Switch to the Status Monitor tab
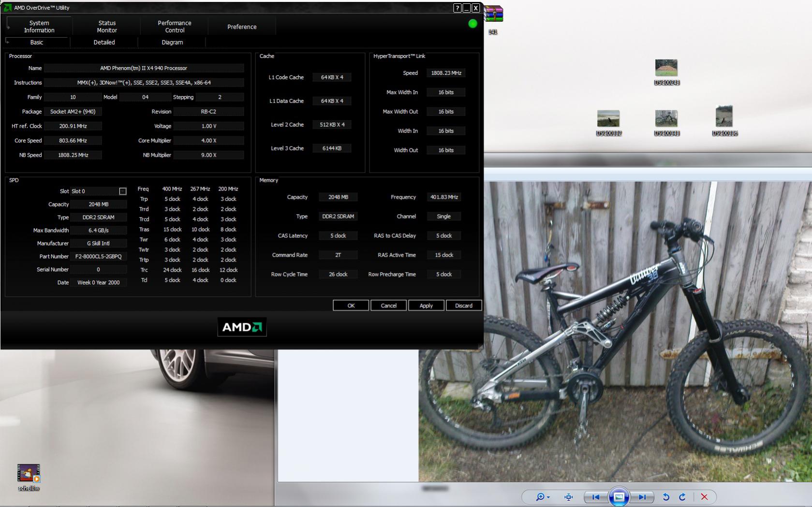 (x=107, y=27)
